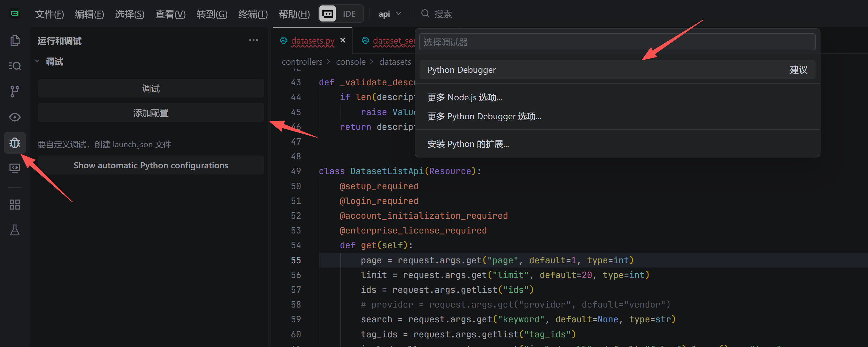Open the 文件(F) menu

click(x=49, y=14)
